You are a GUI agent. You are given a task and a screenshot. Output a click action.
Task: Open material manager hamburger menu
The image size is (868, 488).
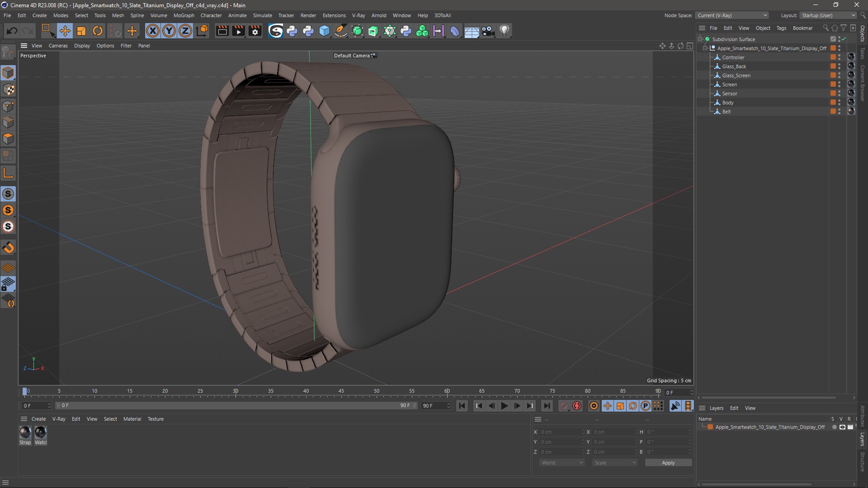click(24, 419)
